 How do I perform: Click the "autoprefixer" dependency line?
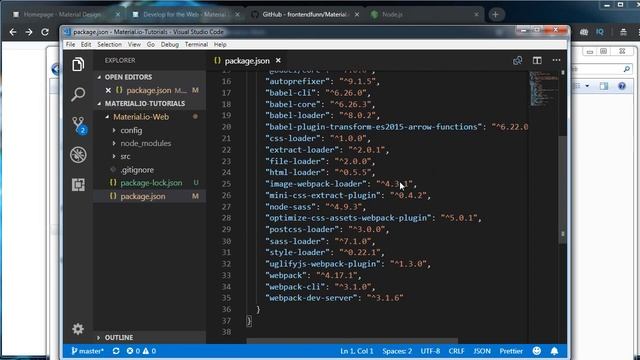pos(322,82)
